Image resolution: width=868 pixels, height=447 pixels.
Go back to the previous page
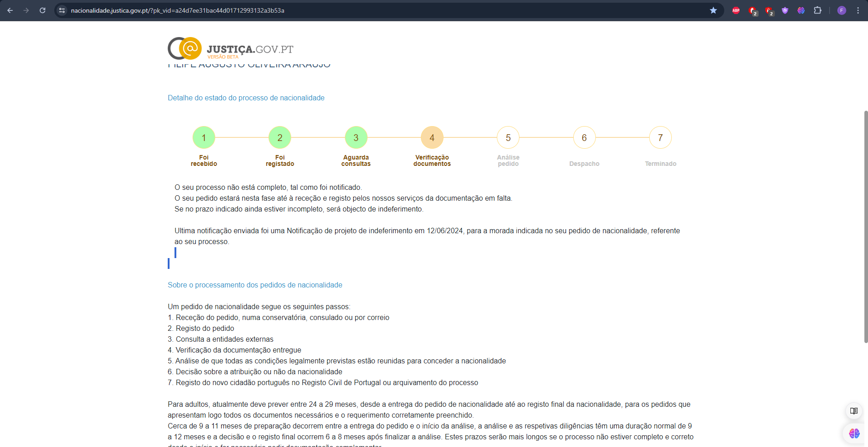pos(10,10)
